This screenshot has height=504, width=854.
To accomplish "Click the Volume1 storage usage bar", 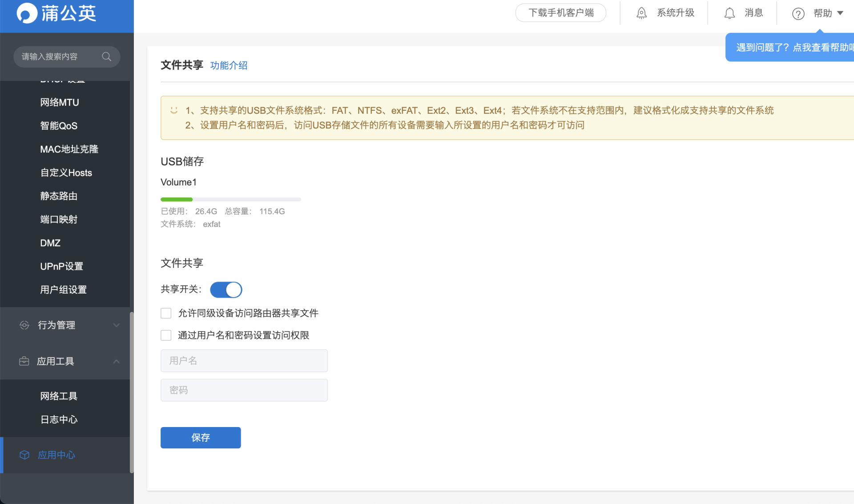I will (230, 199).
